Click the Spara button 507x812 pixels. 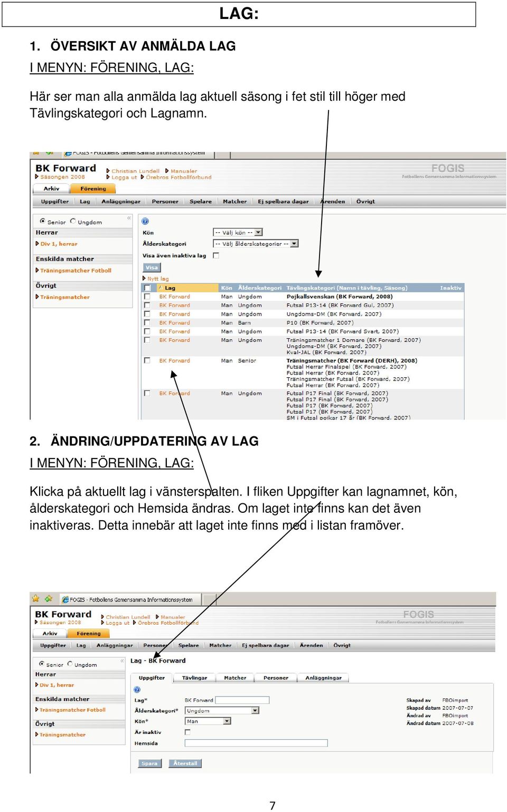tap(149, 763)
